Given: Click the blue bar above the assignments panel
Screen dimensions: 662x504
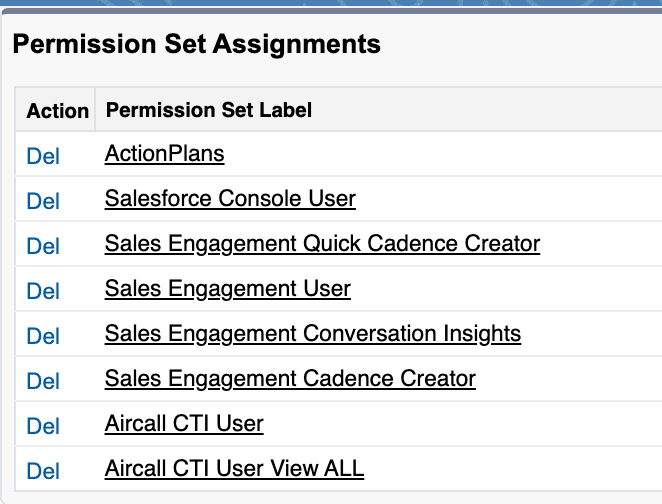Looking at the screenshot, I should pyautogui.click(x=330, y=6).
